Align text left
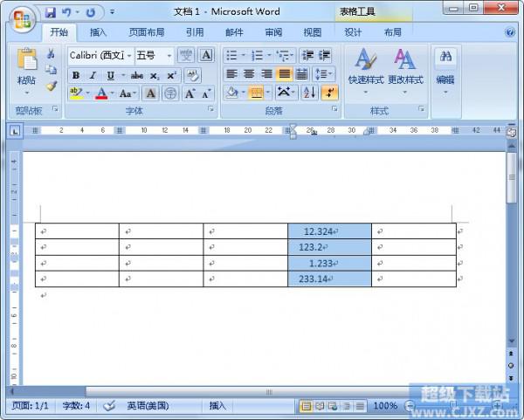This screenshot has height=420, width=524. 231,74
